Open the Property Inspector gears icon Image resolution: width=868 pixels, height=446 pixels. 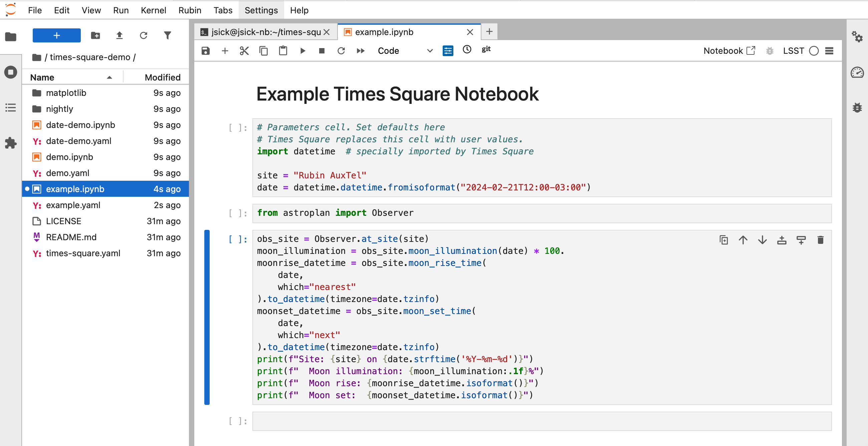click(857, 36)
